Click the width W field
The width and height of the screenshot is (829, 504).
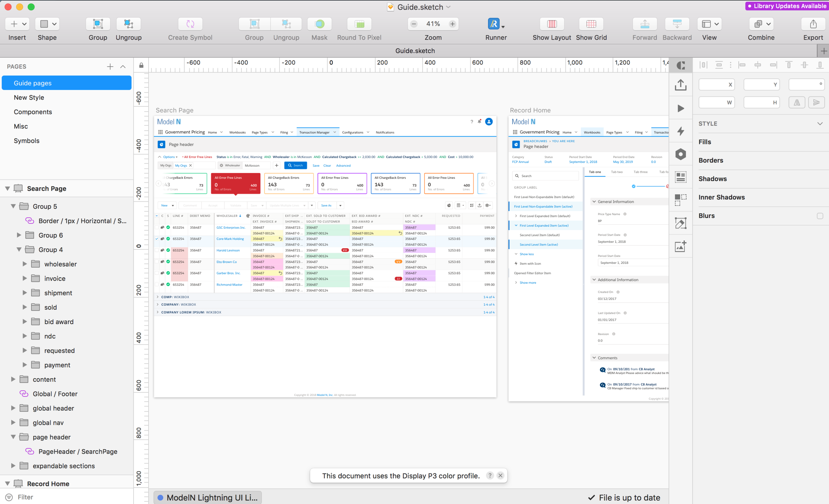tap(717, 102)
